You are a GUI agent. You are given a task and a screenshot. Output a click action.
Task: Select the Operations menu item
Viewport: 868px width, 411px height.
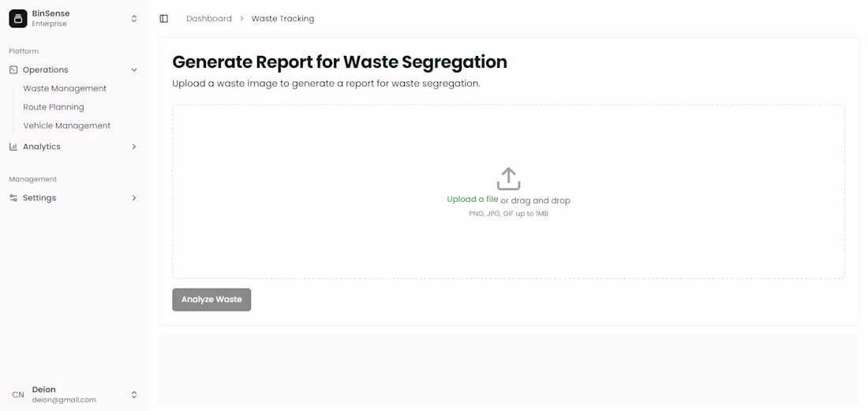pyautogui.click(x=73, y=69)
